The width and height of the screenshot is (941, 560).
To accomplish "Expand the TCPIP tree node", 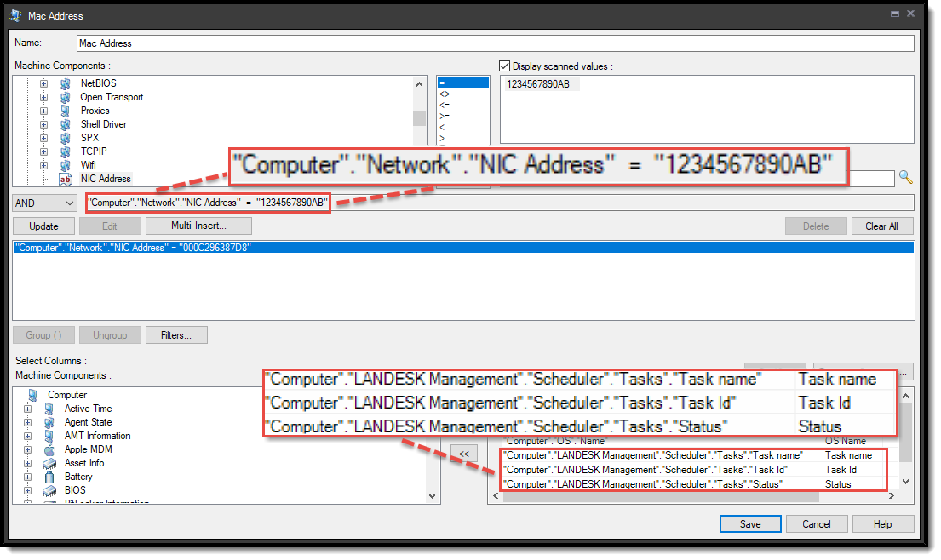I will click(x=44, y=151).
